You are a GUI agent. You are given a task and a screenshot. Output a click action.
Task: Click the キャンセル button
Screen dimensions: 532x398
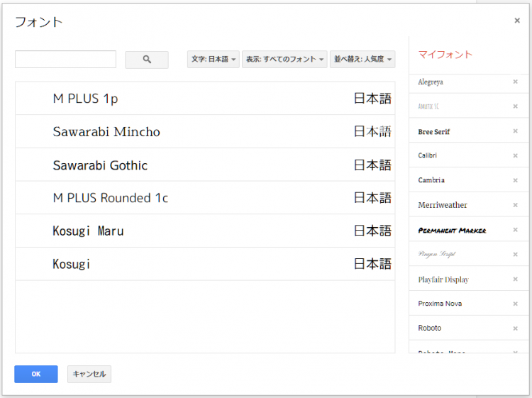[89, 374]
